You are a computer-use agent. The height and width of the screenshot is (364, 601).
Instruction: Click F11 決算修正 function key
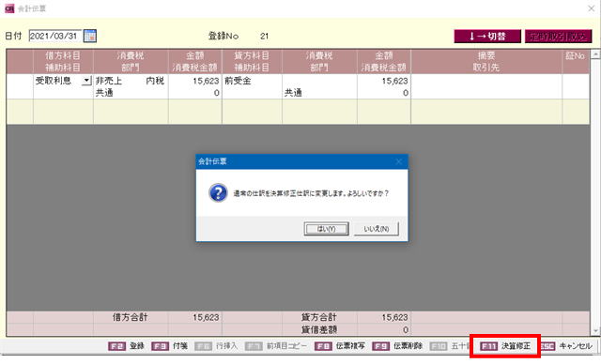(x=505, y=346)
